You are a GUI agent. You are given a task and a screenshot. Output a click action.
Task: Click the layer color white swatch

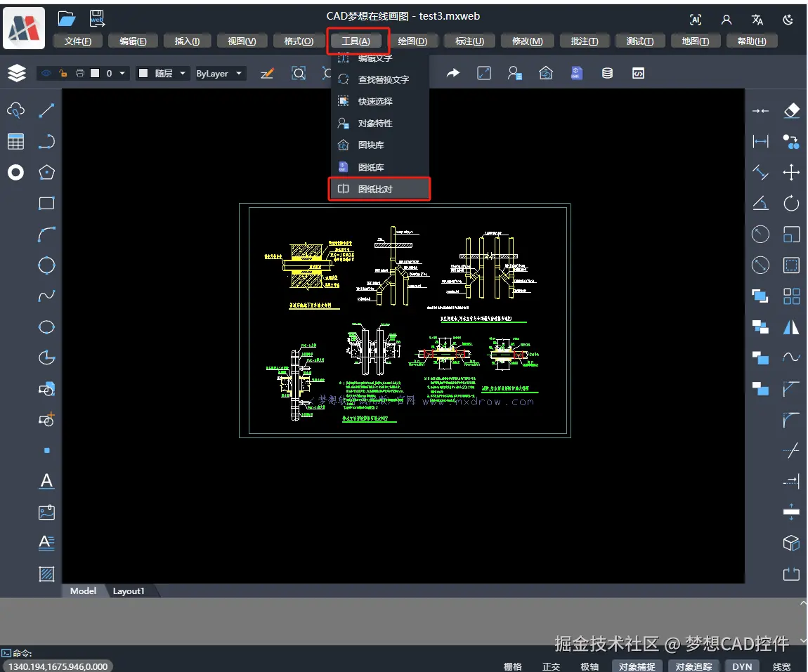tap(95, 73)
